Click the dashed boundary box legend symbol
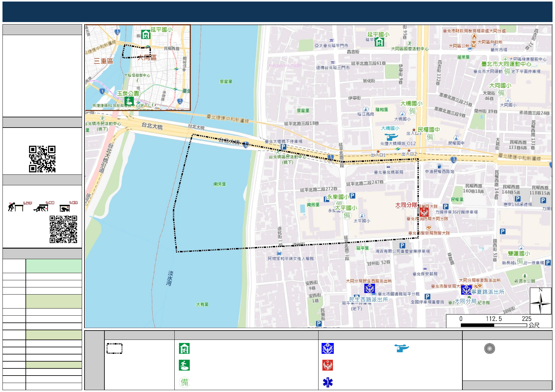555x392 pixels. (114, 348)
